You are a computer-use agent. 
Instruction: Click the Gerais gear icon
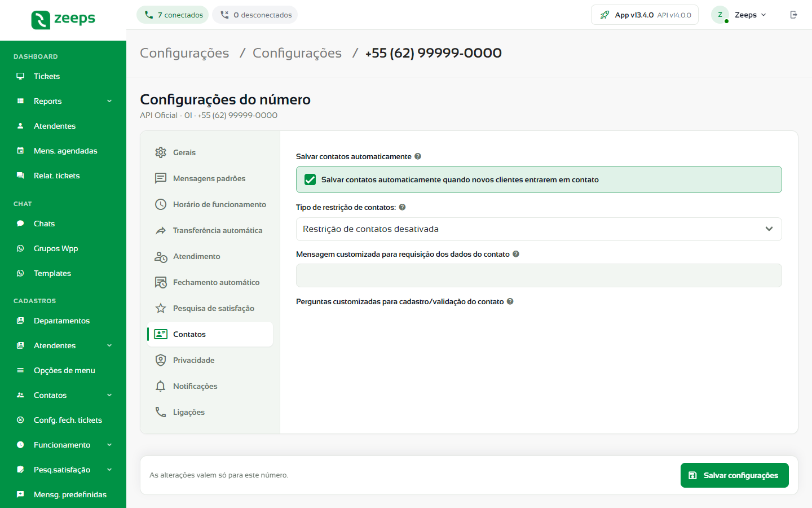(161, 152)
